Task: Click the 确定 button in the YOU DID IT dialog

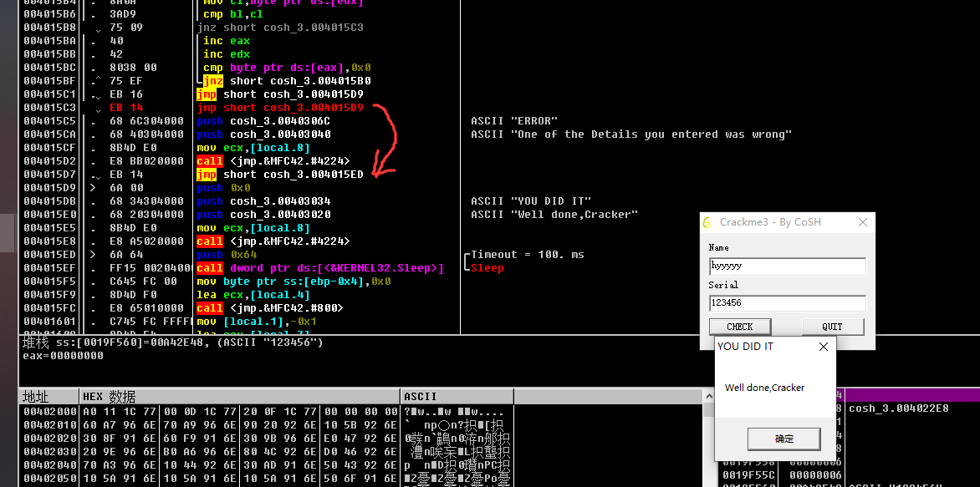Action: coord(783,439)
